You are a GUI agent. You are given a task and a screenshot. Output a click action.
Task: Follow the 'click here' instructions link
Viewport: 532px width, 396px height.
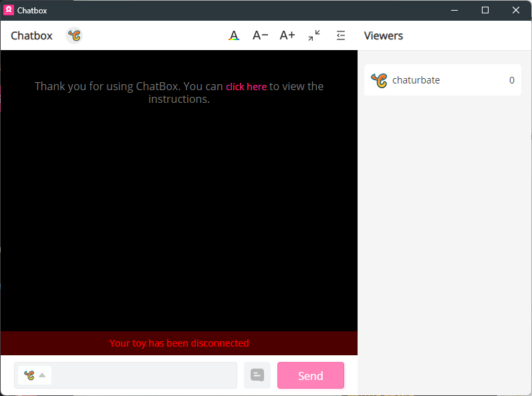click(246, 87)
